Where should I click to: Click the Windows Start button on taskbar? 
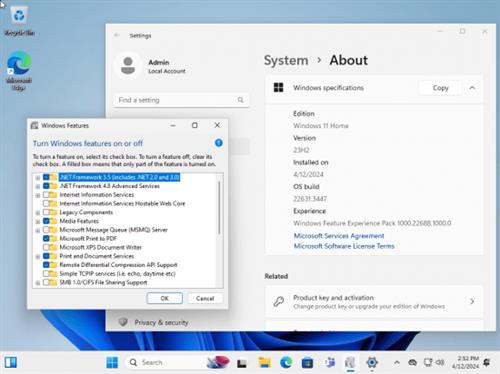click(x=112, y=362)
